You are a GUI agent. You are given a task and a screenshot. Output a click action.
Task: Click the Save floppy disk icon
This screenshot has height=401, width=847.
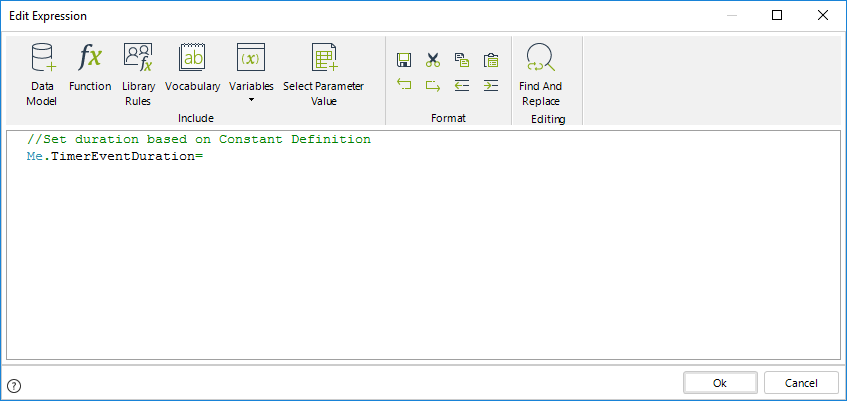404,59
